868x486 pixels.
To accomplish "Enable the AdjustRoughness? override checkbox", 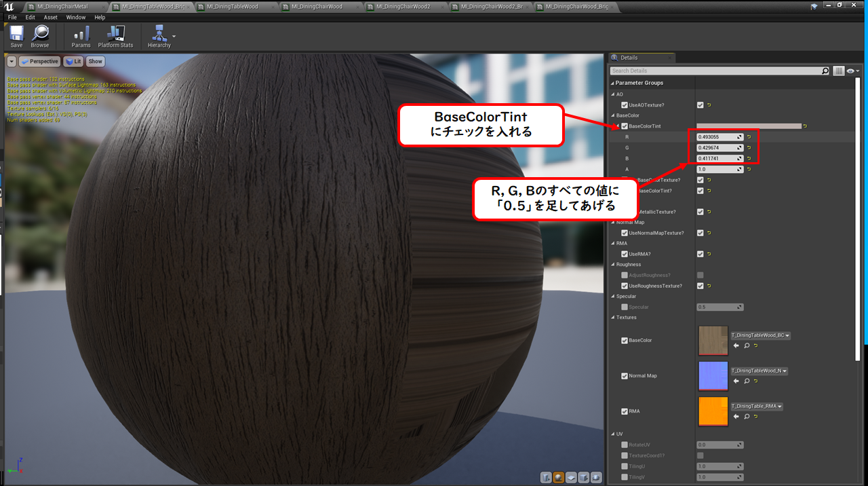I will pos(625,275).
